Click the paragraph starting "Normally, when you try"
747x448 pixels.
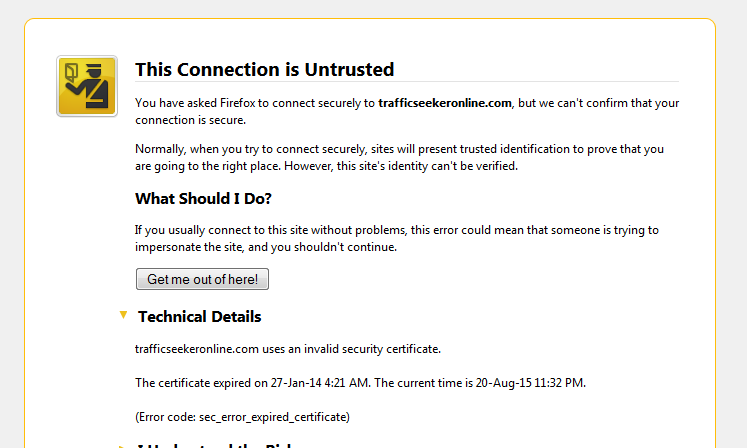click(x=399, y=157)
